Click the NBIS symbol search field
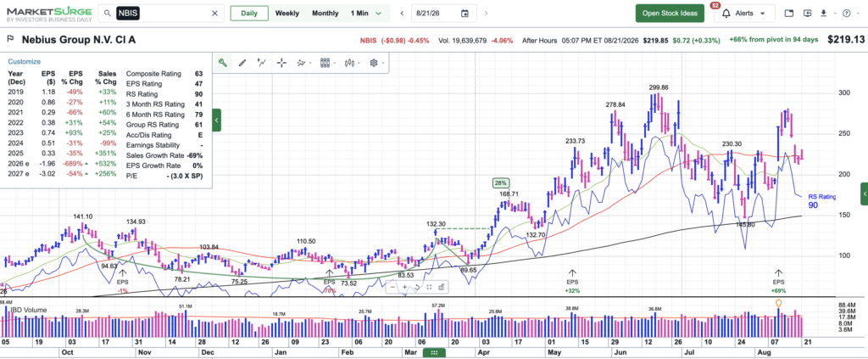This screenshot has width=868, height=359. (161, 14)
